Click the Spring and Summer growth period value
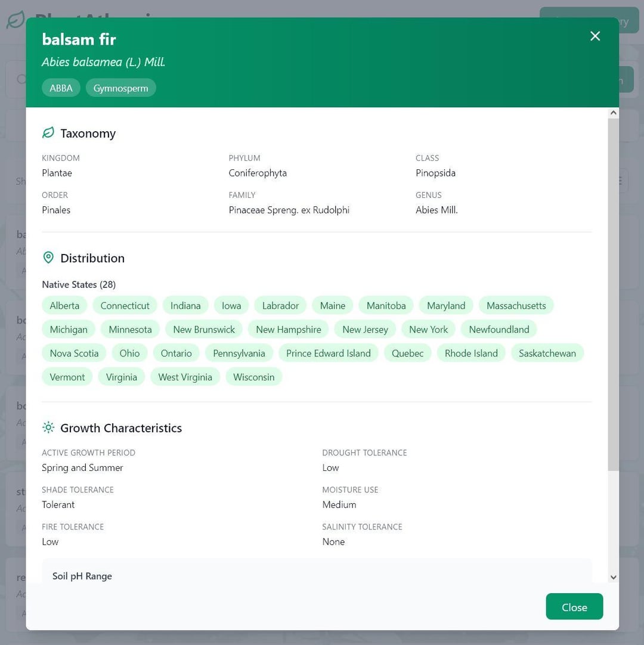Image resolution: width=644 pixels, height=645 pixels. click(x=82, y=468)
